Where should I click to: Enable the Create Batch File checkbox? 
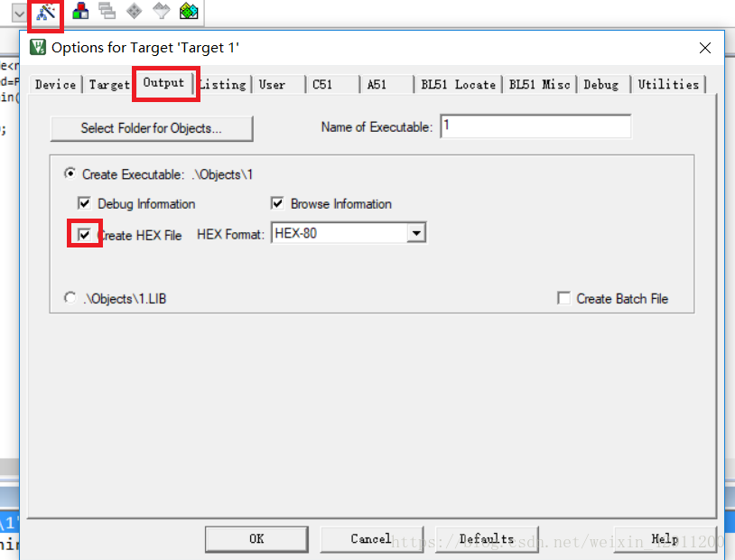click(564, 298)
